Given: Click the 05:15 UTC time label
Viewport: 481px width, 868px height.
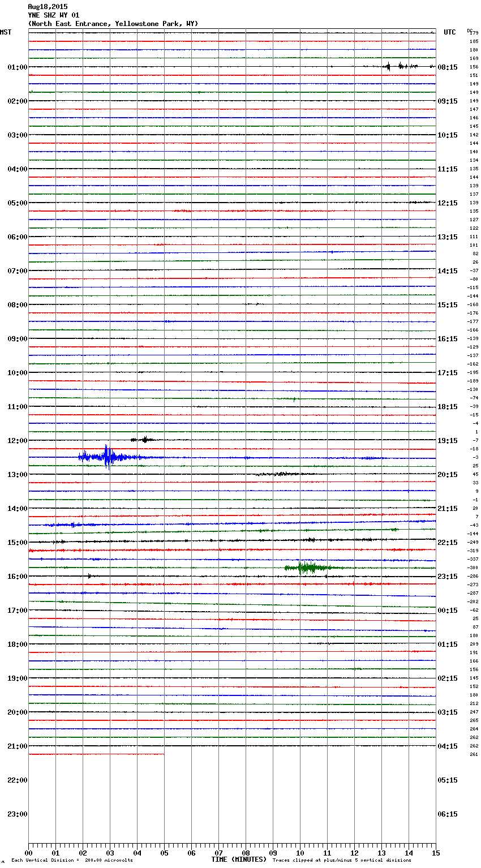Looking at the screenshot, I should (x=448, y=780).
